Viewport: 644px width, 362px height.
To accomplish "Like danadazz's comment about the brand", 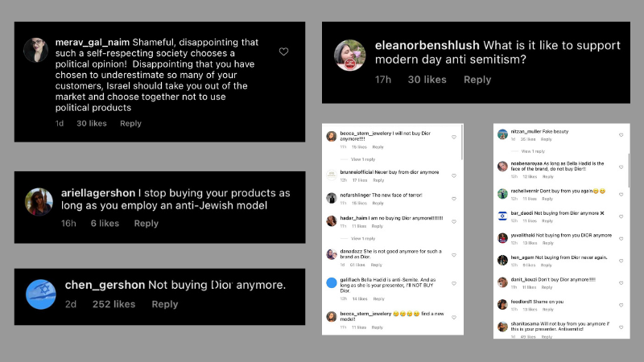I will point(455,253).
